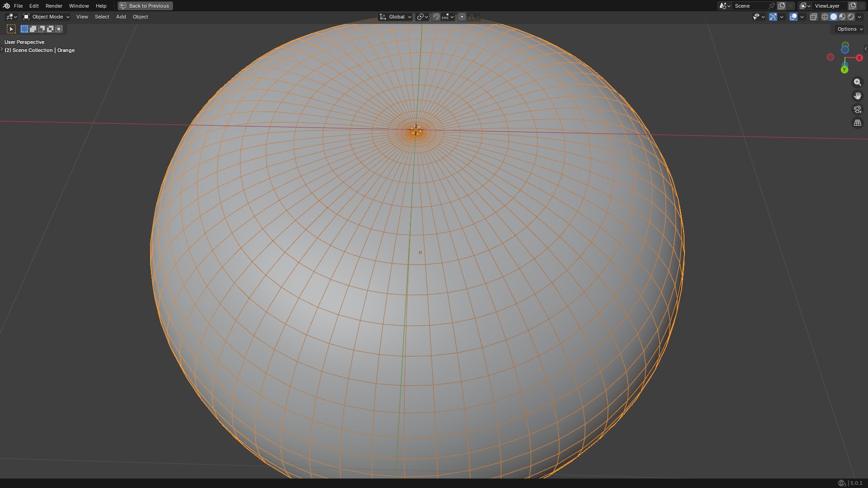Click the Blender logo icon
Image resolution: width=868 pixels, height=488 pixels.
coord(6,6)
